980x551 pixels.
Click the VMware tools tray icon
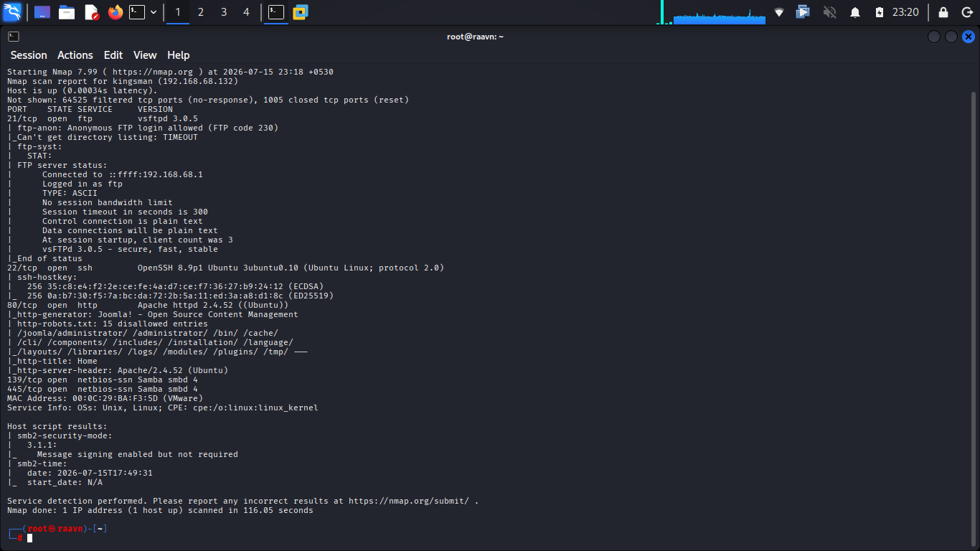tap(803, 12)
